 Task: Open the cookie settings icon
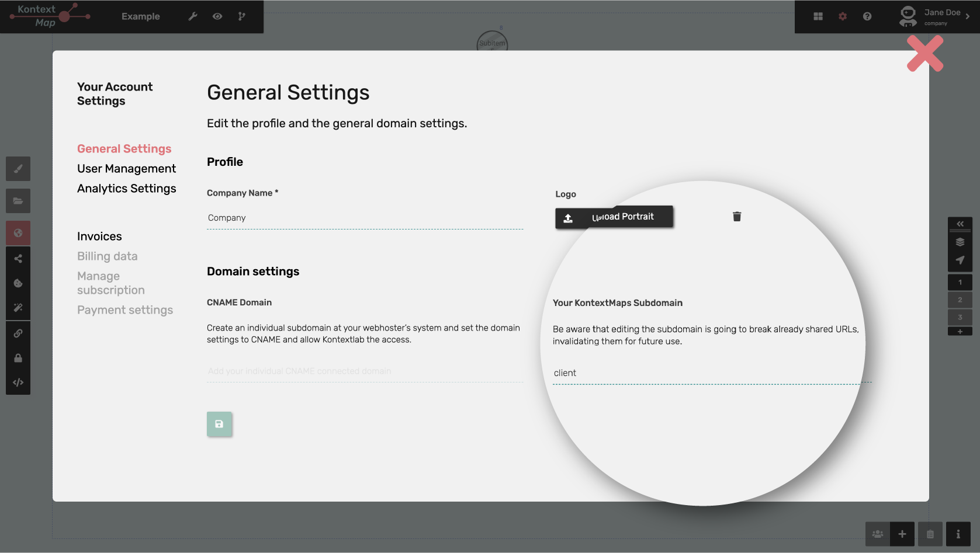click(x=18, y=283)
